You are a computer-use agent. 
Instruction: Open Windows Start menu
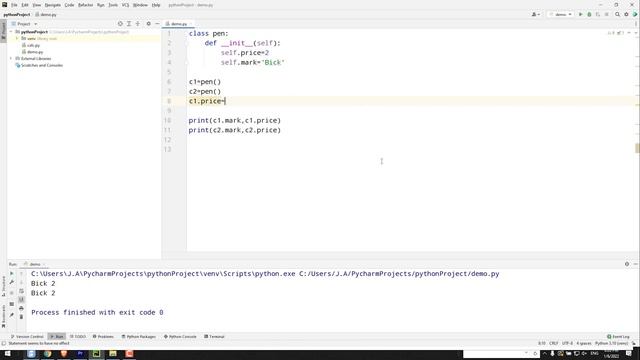coord(7,353)
